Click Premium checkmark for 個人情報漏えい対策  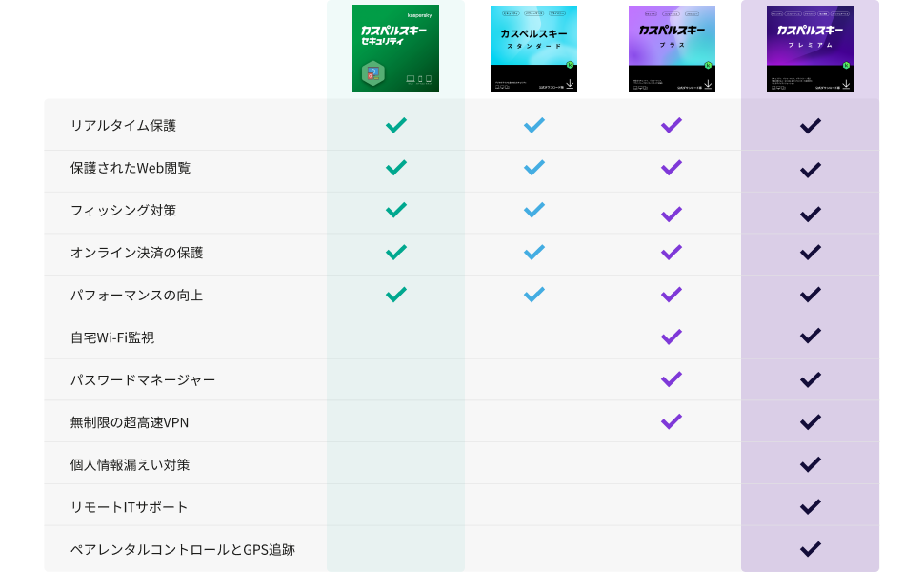pyautogui.click(x=811, y=464)
